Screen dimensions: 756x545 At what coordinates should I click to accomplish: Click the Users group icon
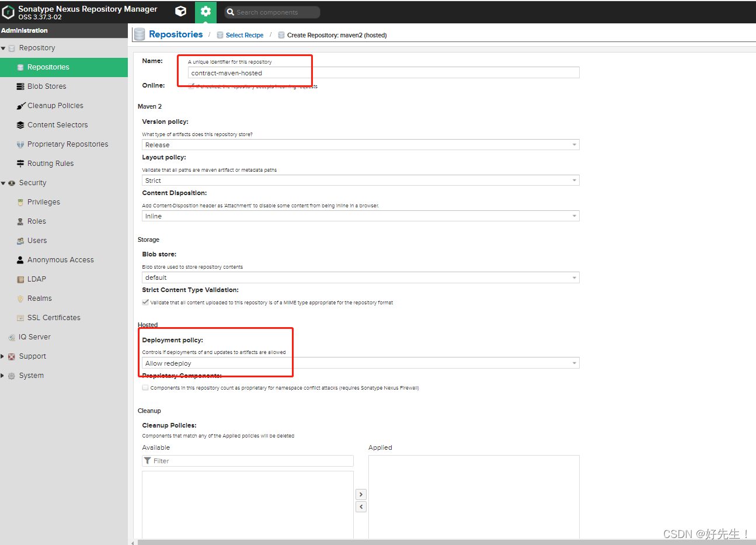pyautogui.click(x=20, y=241)
